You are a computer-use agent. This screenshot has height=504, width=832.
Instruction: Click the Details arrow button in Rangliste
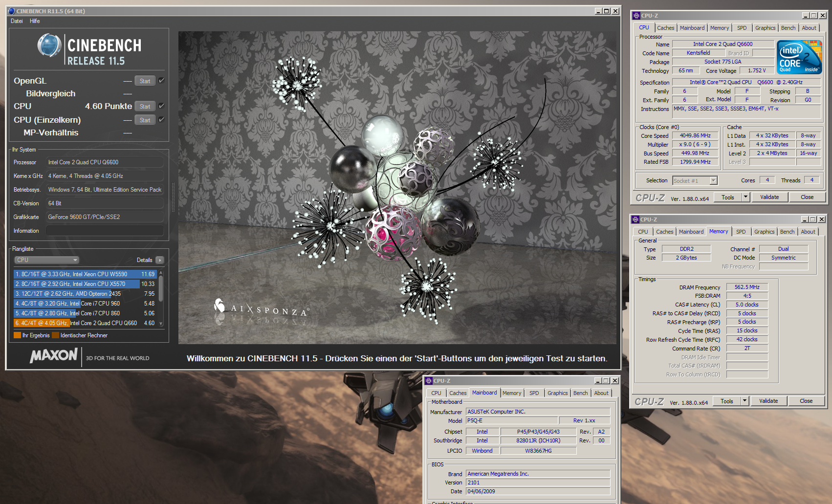(x=160, y=260)
